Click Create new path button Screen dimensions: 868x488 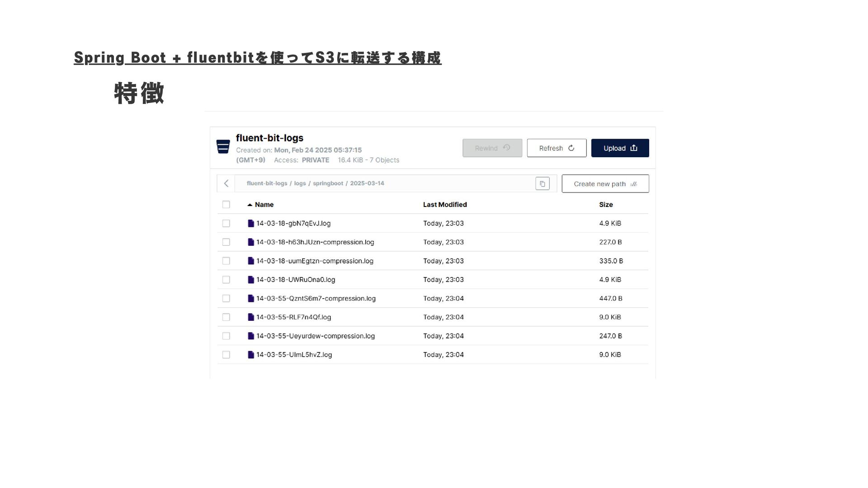tap(605, 183)
